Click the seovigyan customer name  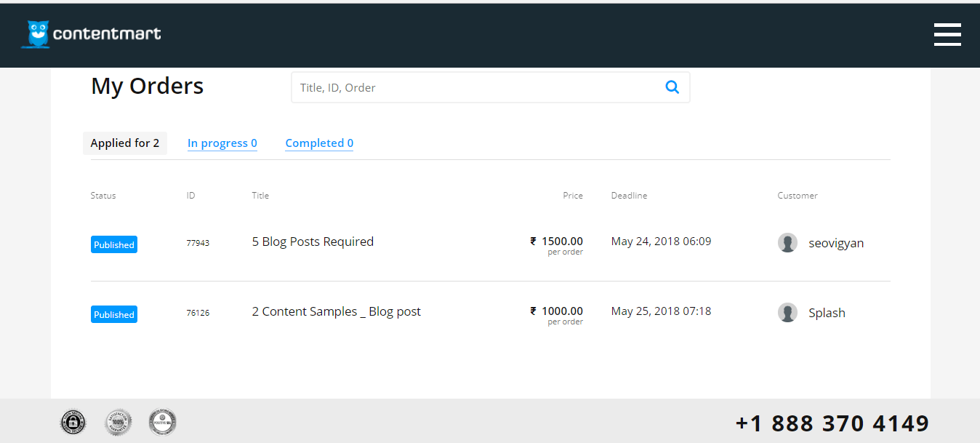[x=836, y=243]
